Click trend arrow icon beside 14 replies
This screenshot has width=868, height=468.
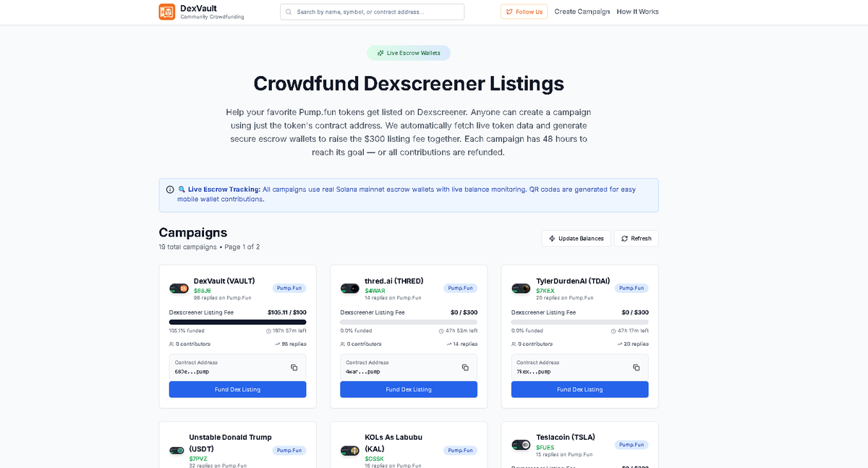pos(449,344)
